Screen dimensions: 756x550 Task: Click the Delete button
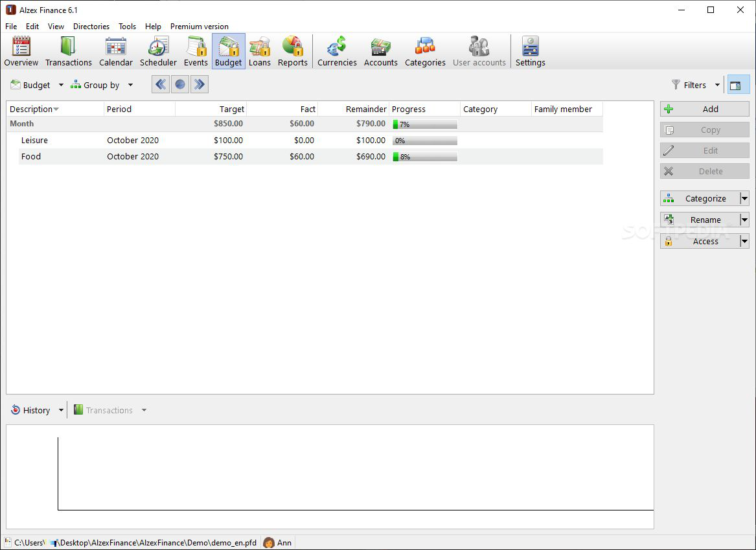click(x=704, y=171)
